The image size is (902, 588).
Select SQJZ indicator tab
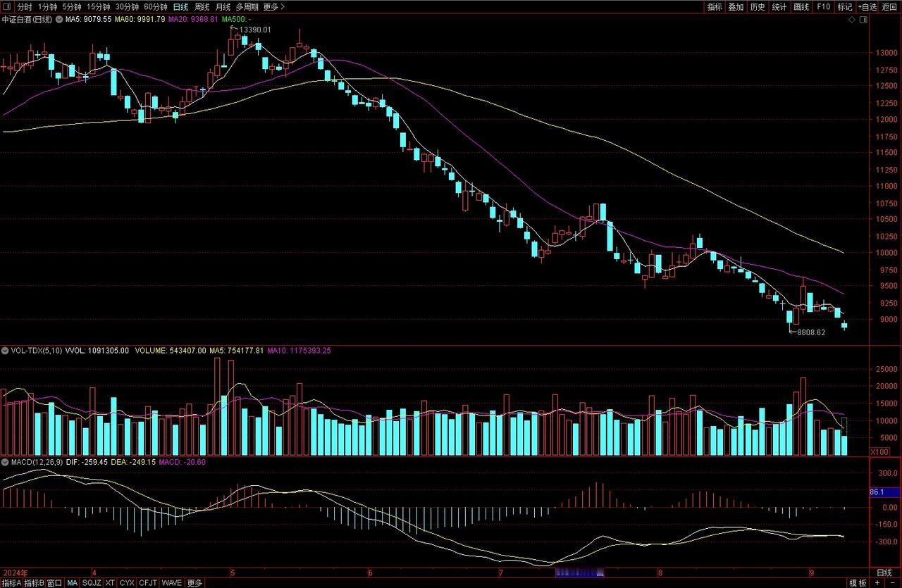point(92,583)
